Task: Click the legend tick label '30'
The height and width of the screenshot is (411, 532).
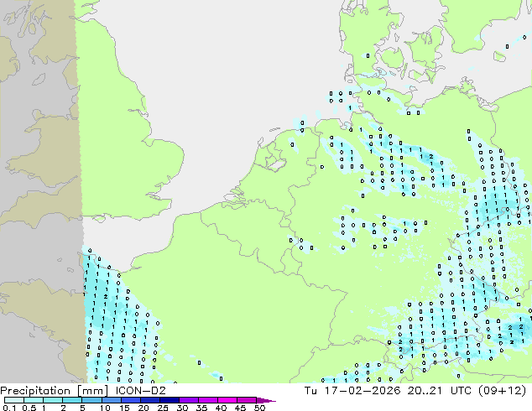Action: pyautogui.click(x=182, y=408)
